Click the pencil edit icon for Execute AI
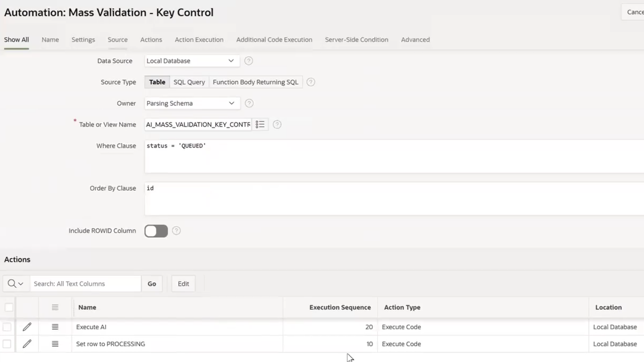 [27, 327]
